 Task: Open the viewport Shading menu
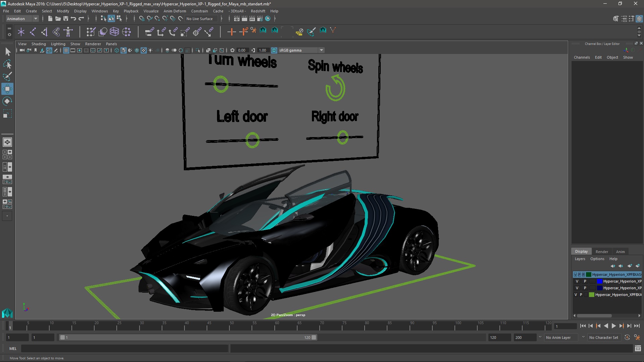point(39,44)
